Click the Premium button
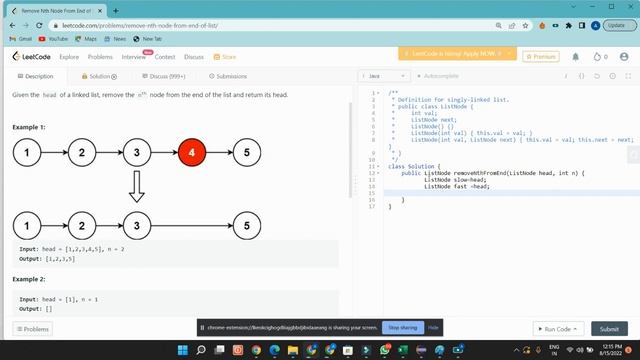 tap(541, 57)
